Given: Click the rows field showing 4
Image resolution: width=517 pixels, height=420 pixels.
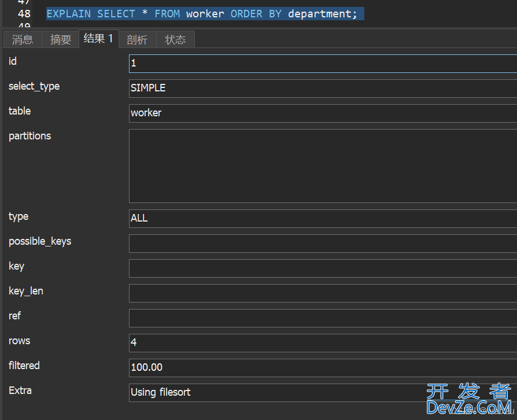Looking at the screenshot, I should click(x=323, y=343).
